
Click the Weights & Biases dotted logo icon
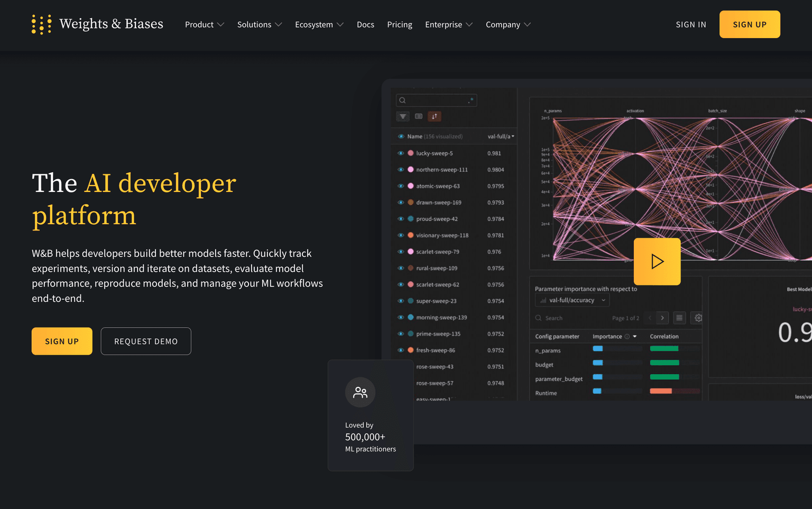click(41, 24)
